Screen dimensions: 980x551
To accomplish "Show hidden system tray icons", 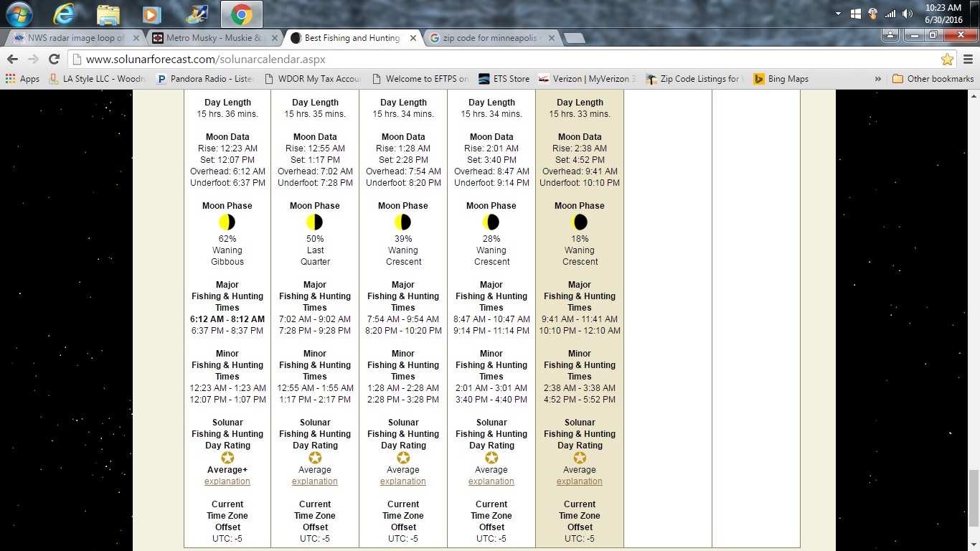I will (838, 14).
